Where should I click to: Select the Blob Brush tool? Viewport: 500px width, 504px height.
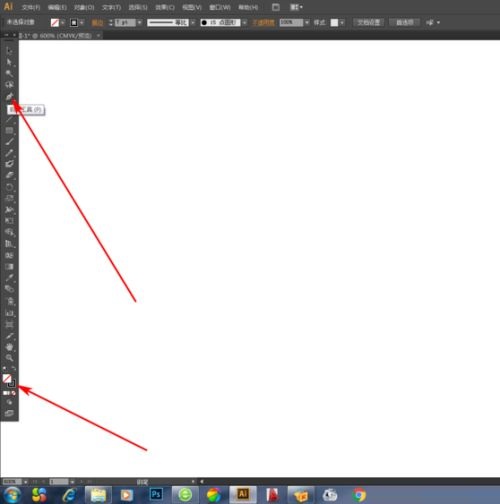click(x=9, y=164)
